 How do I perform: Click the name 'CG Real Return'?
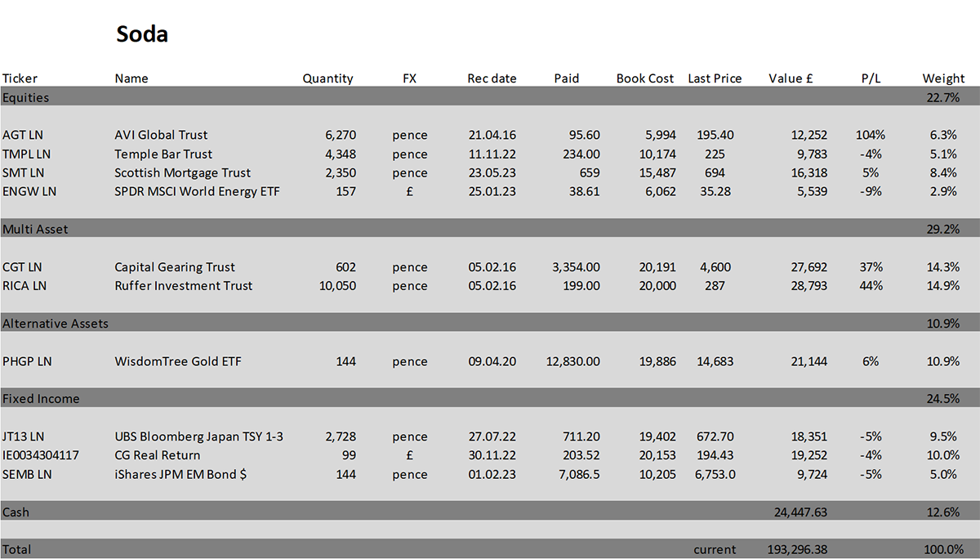tap(158, 455)
